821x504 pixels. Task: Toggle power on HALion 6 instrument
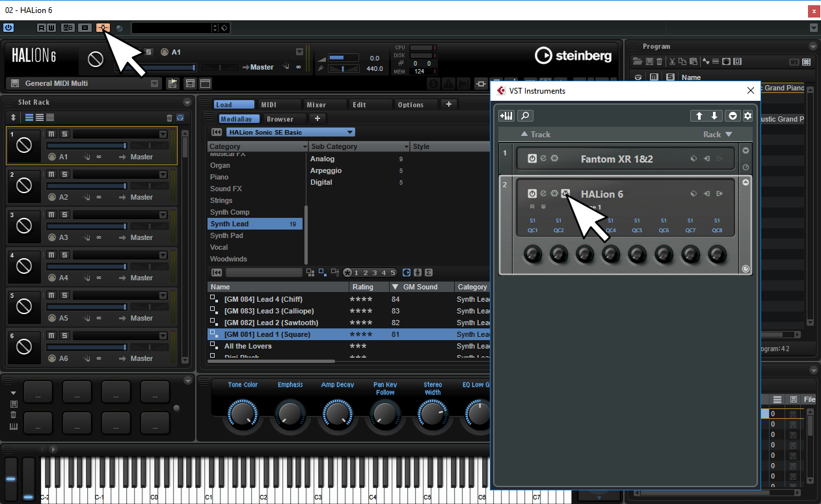tap(532, 193)
